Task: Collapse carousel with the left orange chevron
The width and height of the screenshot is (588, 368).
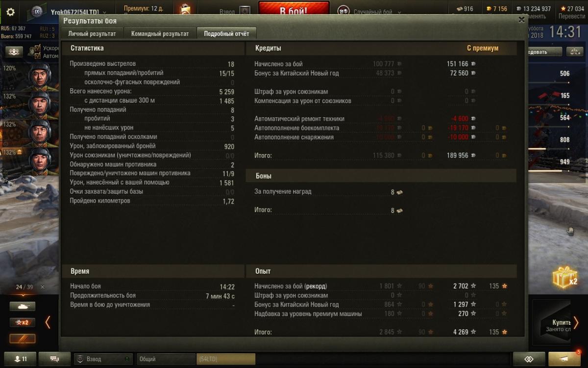Action: tap(48, 322)
